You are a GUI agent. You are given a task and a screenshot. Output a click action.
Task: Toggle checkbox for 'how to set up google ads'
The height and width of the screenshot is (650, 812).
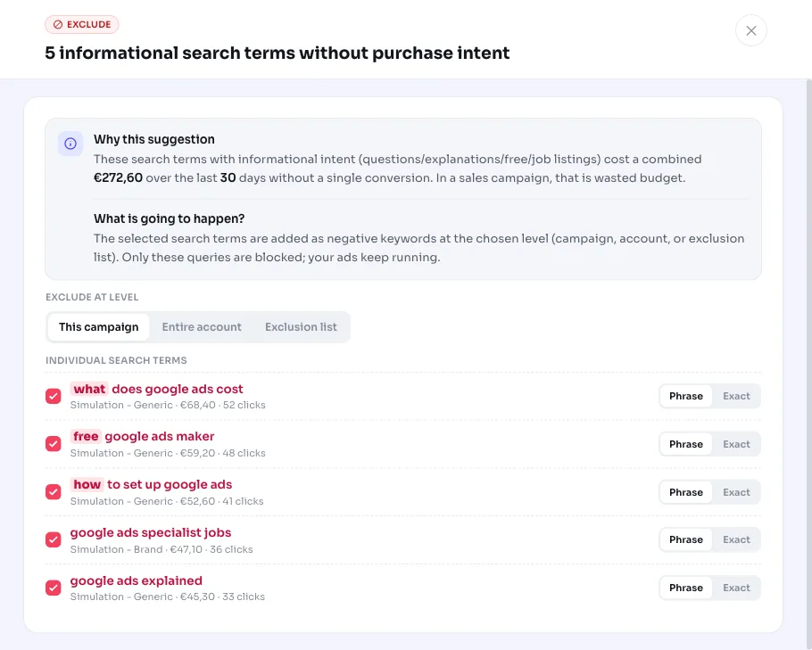coord(54,492)
